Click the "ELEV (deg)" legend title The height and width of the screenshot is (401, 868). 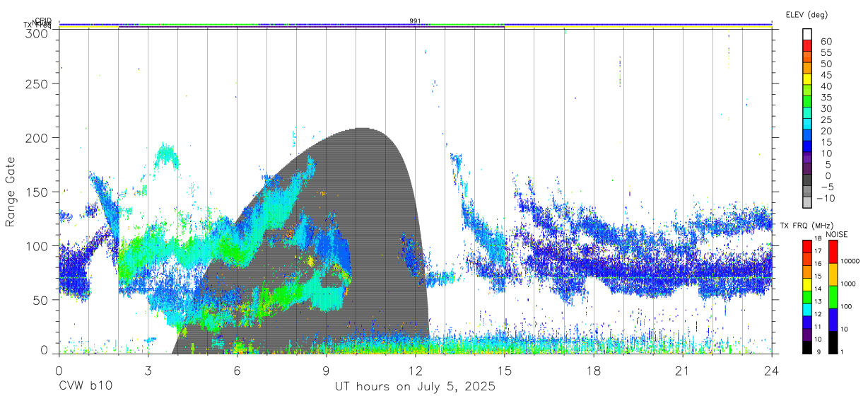806,14
